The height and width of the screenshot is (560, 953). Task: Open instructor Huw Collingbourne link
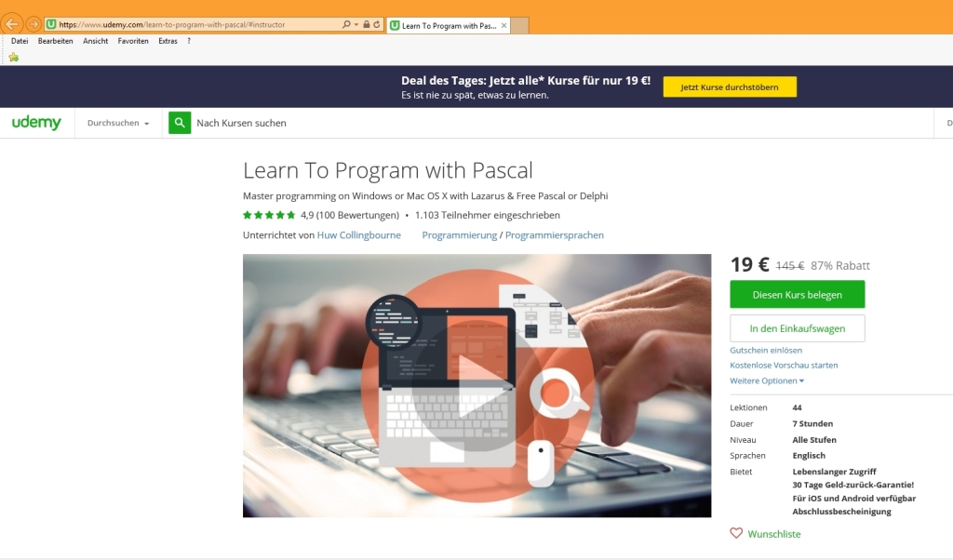coord(358,235)
